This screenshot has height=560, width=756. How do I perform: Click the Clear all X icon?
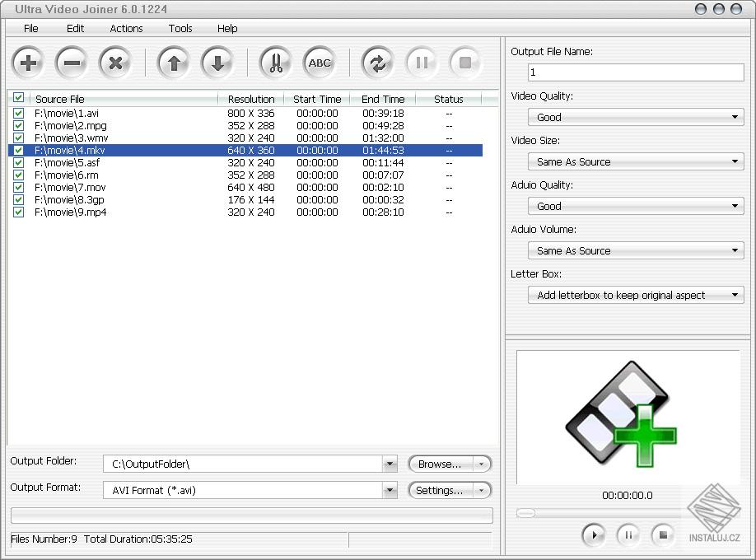115,63
